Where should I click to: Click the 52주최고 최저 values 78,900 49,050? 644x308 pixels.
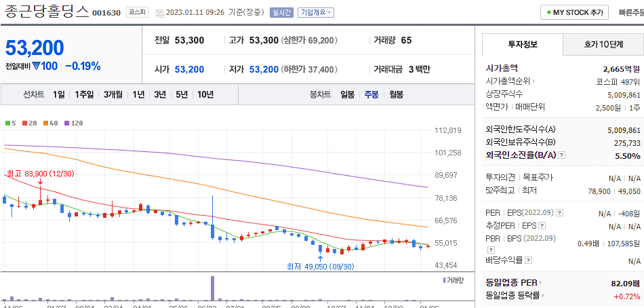click(x=614, y=191)
